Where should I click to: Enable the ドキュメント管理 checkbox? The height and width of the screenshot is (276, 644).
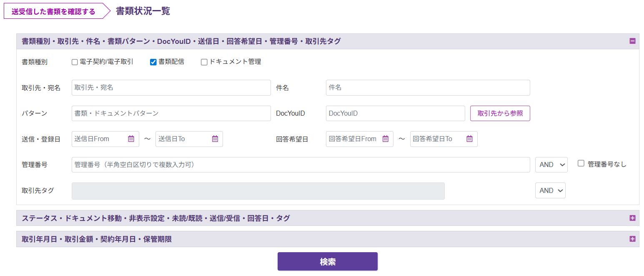204,62
